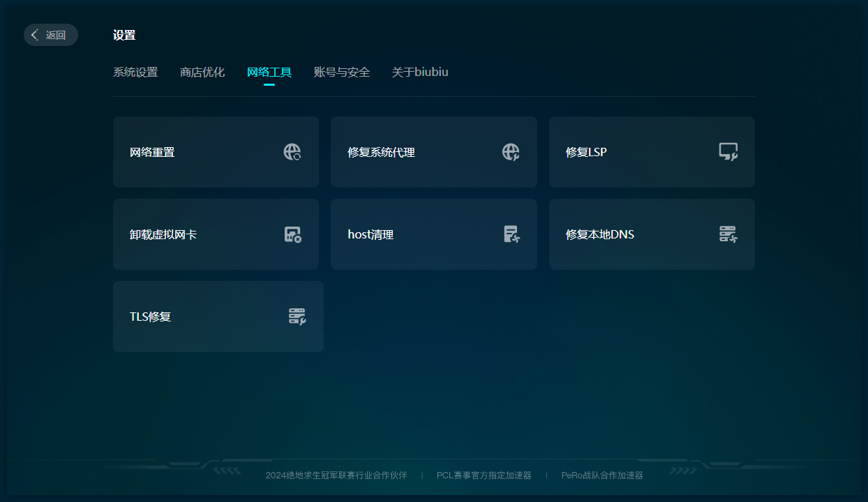Click the PCL赛事官方指定加速器 footer text

pos(484,476)
